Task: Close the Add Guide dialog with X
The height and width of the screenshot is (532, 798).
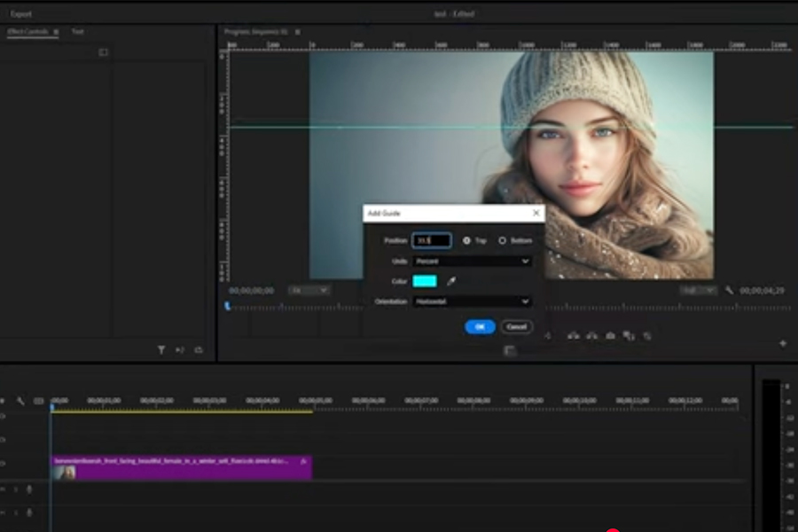Action: tap(536, 213)
